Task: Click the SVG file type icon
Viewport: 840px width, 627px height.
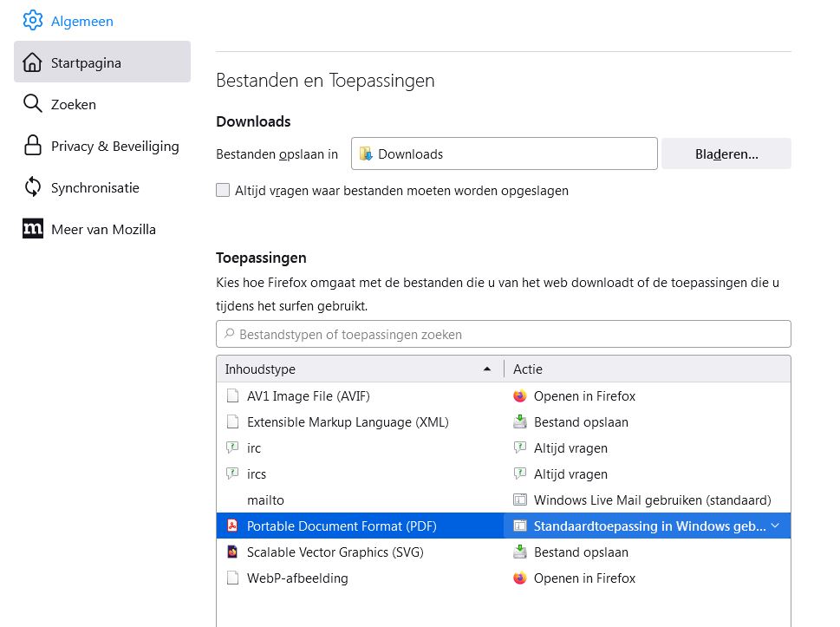Action: point(231,552)
